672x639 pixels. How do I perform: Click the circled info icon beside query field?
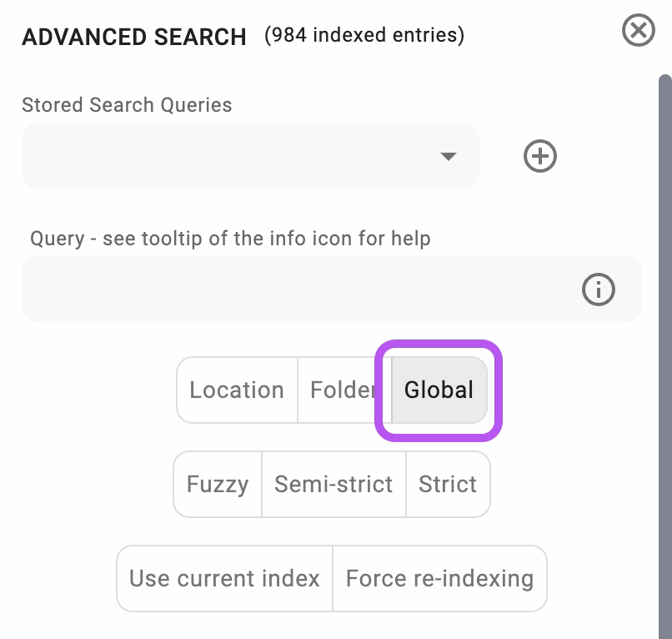click(x=598, y=289)
